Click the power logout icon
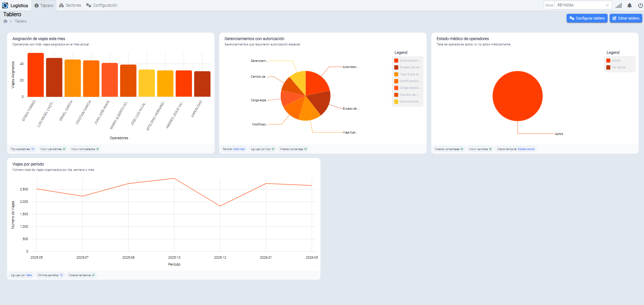Screen dimensions: 644x305 click(x=640, y=5)
